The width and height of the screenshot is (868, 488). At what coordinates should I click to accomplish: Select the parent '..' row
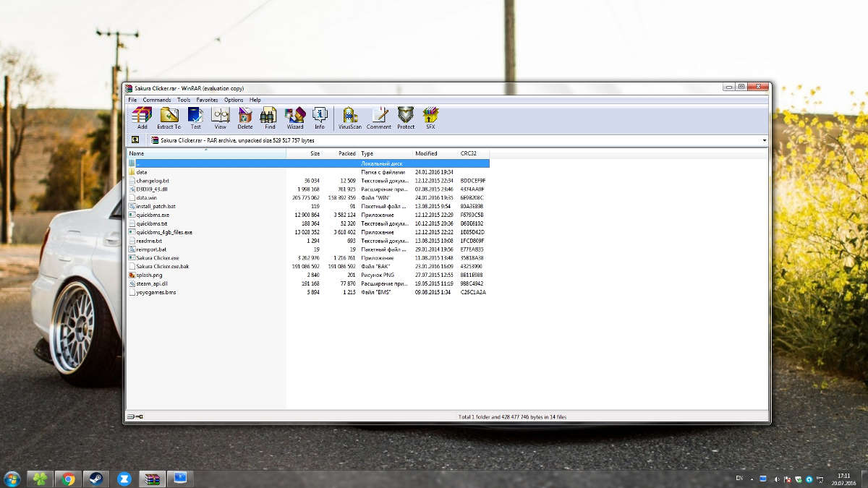(x=308, y=163)
